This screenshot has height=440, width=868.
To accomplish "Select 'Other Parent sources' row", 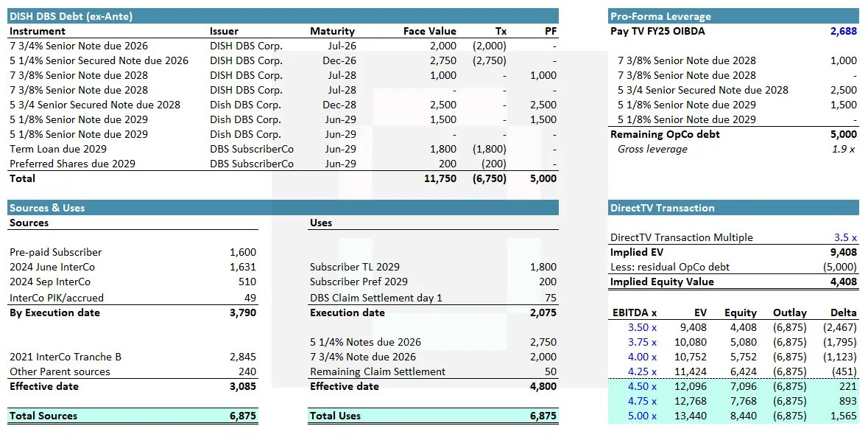I will click(133, 372).
